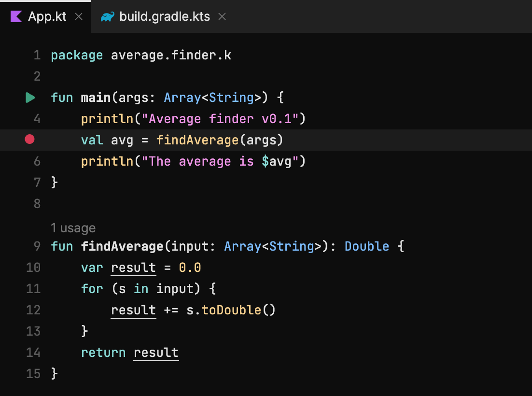Select the App.kt tab
Viewport: 532px width, 396px height.
[46, 16]
